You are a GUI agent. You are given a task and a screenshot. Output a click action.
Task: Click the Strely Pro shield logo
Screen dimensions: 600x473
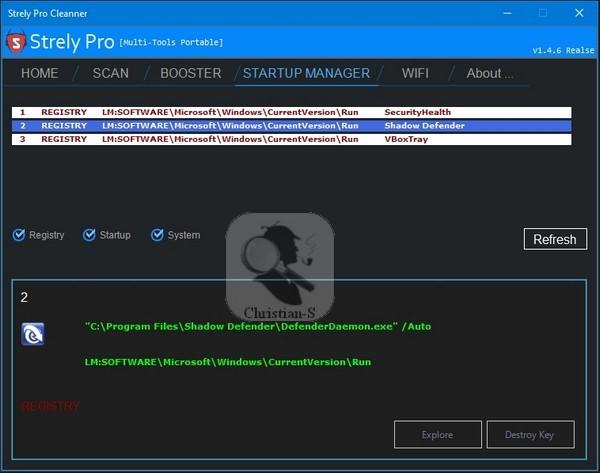16,41
